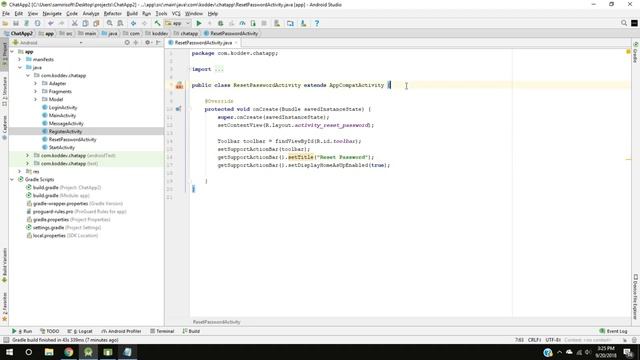
Task: Open the TODO tool window
Action: coord(50,331)
